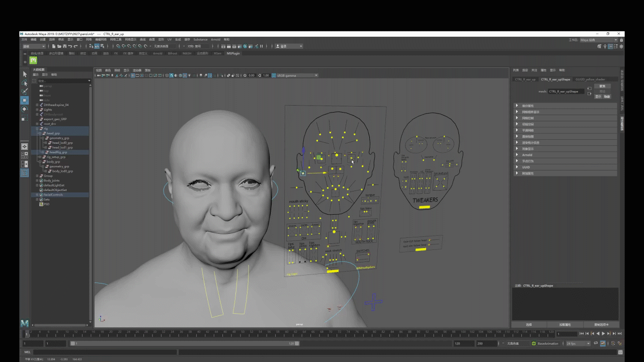Jump to the start of the playback range
644x362 pixels.
click(582, 334)
